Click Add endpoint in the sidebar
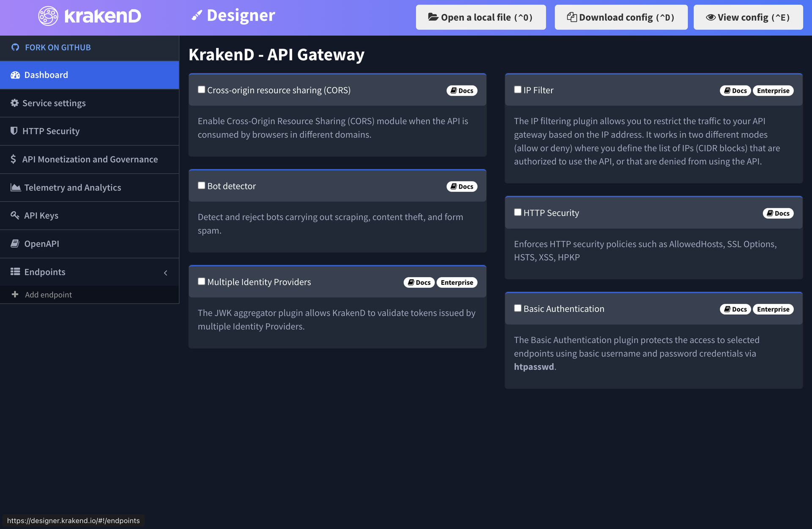The image size is (812, 529). point(90,295)
